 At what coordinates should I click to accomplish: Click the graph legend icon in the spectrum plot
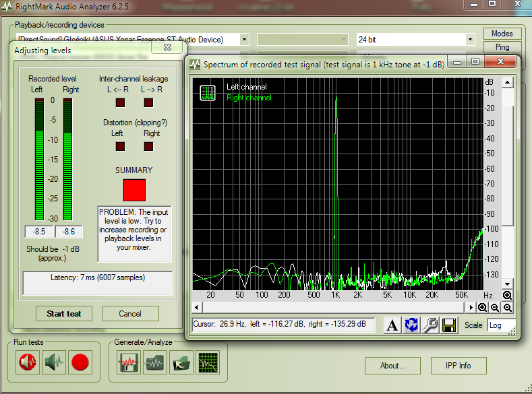(x=208, y=92)
